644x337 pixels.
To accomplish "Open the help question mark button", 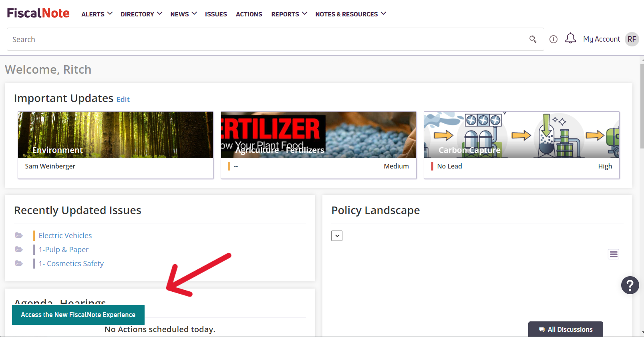I will pyautogui.click(x=630, y=285).
